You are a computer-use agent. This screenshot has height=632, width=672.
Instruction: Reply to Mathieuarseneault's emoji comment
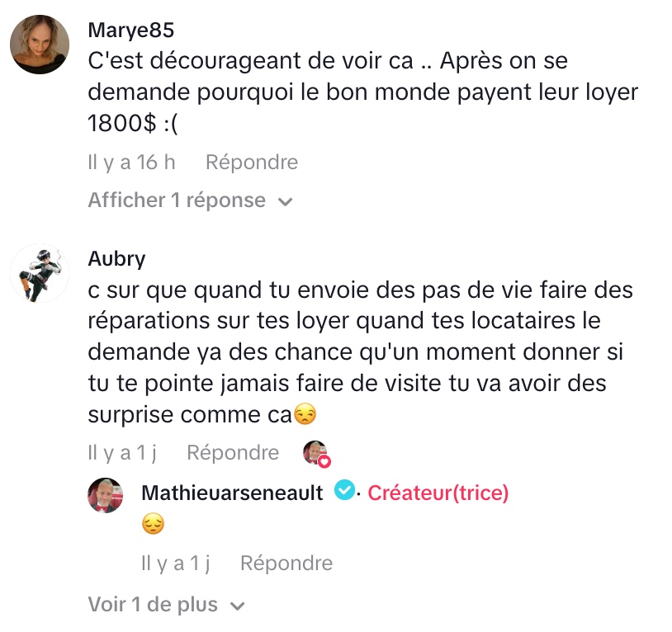coord(286,563)
